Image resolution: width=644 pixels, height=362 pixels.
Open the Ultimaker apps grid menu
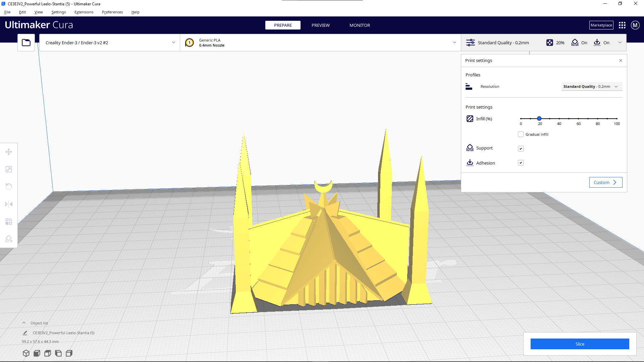coord(622,25)
